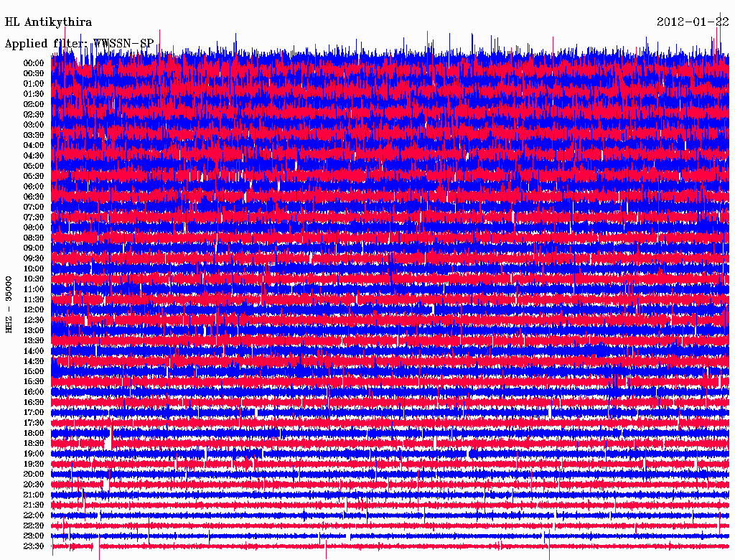The width and height of the screenshot is (735, 560).
Task: Click the blue seismic trace at 23:00
Action: pyautogui.click(x=390, y=536)
